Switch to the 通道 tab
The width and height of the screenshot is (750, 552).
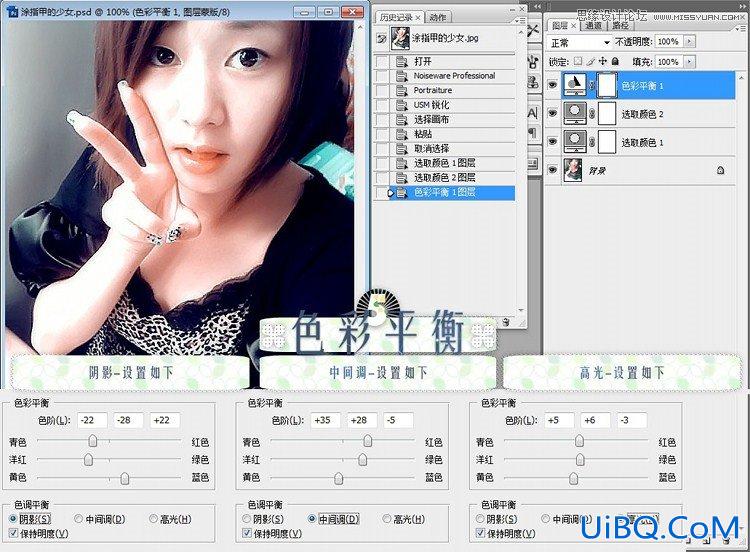593,25
